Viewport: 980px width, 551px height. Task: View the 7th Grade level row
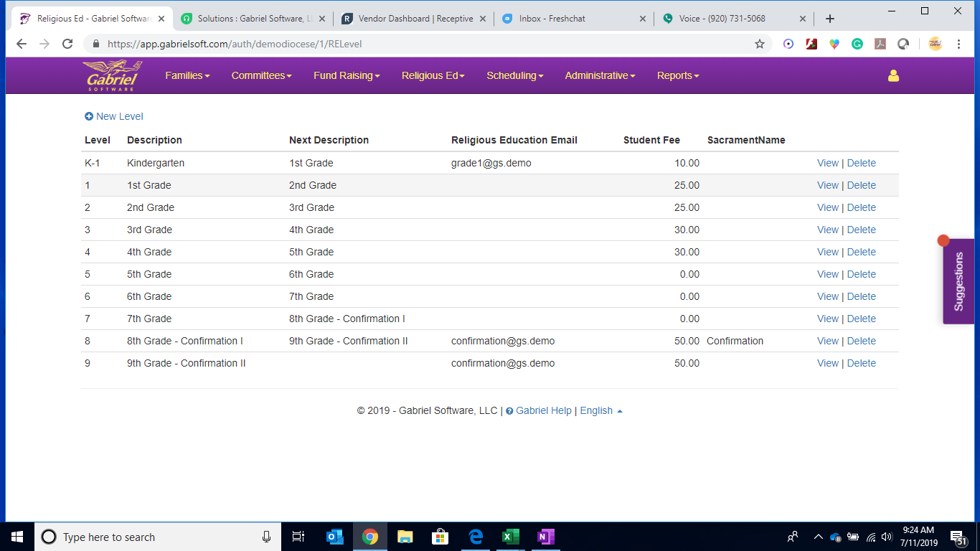tap(827, 319)
